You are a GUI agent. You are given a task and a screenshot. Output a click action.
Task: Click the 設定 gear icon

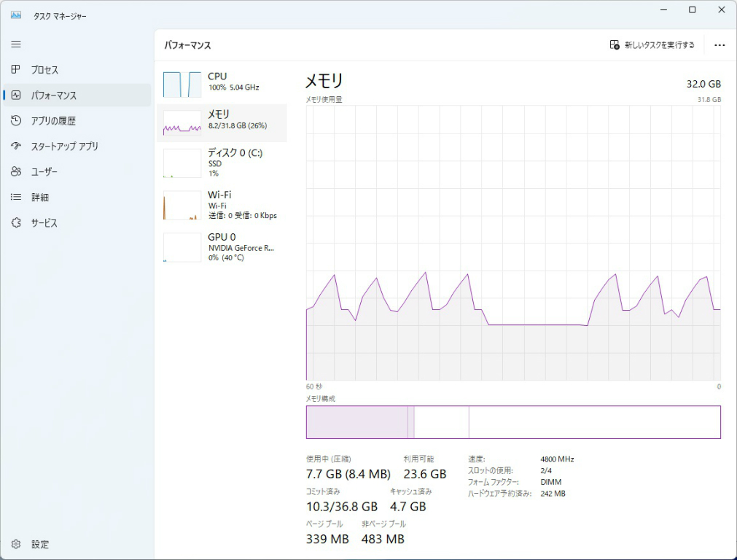(16, 544)
